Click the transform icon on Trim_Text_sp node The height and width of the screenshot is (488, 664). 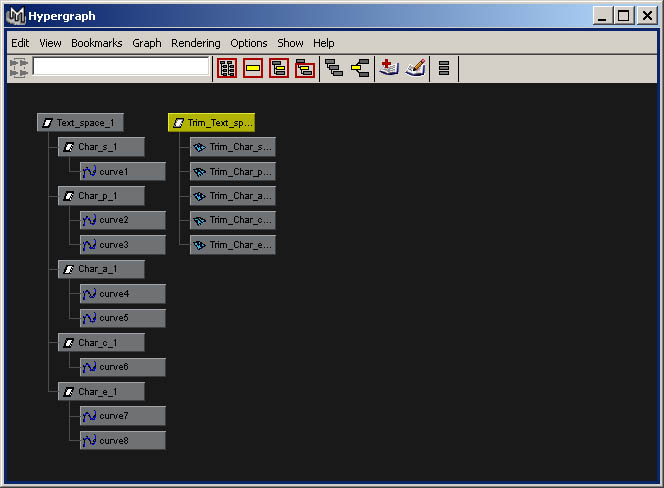[178, 123]
